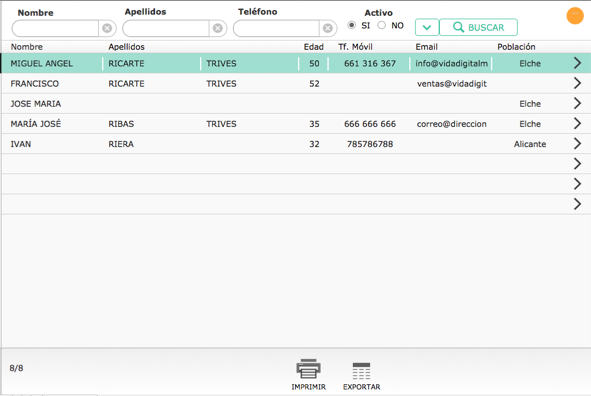591x396 pixels.
Task: Click age 35 in MARÍA JOSÉ row
Action: coord(314,124)
